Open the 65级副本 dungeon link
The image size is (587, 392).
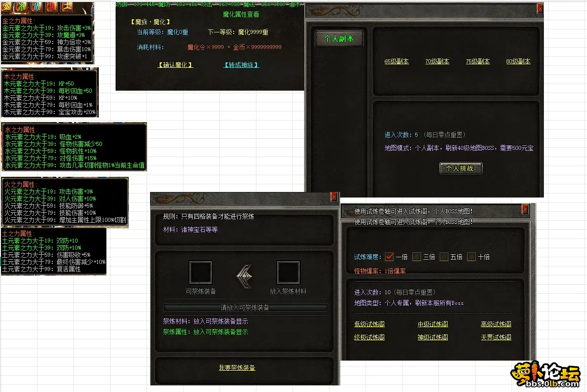pyautogui.click(x=396, y=61)
